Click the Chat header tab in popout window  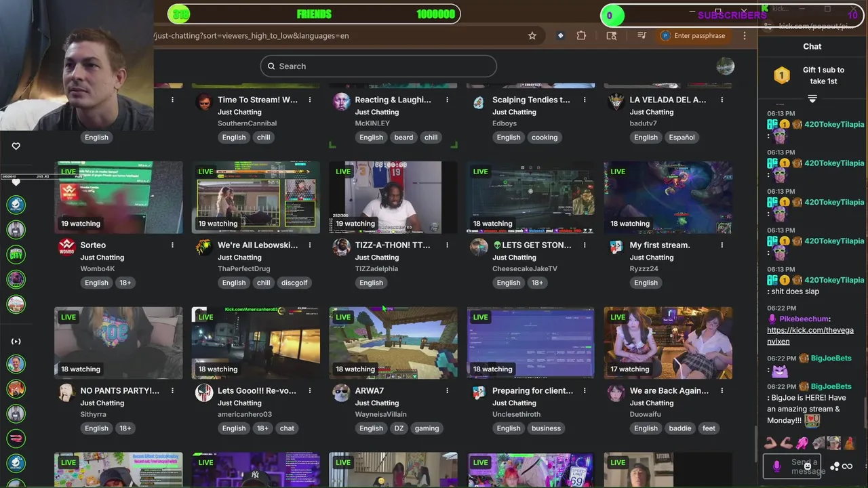point(812,47)
